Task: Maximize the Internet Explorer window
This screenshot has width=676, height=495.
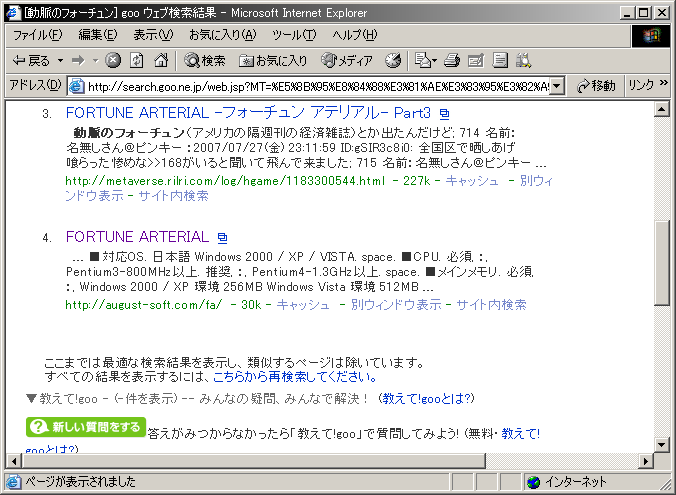Action: [644, 13]
